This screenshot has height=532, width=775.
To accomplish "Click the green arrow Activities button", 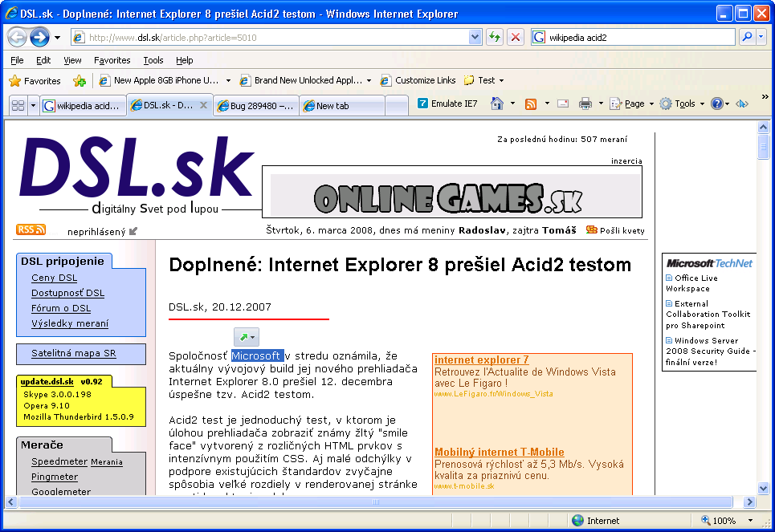I will tap(246, 337).
